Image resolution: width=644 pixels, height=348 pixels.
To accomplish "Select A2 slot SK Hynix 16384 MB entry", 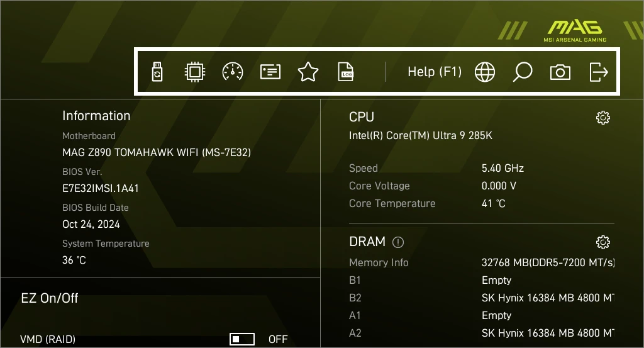I will click(548, 333).
